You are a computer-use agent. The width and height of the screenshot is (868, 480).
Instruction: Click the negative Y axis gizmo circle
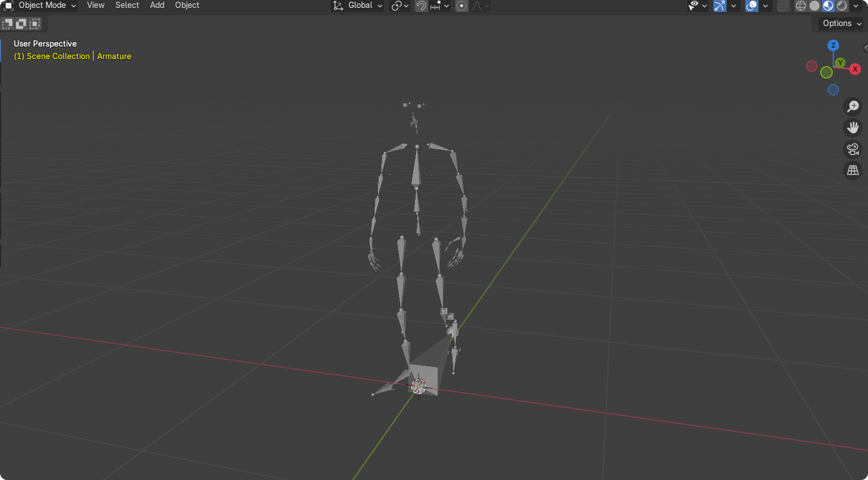(x=826, y=72)
